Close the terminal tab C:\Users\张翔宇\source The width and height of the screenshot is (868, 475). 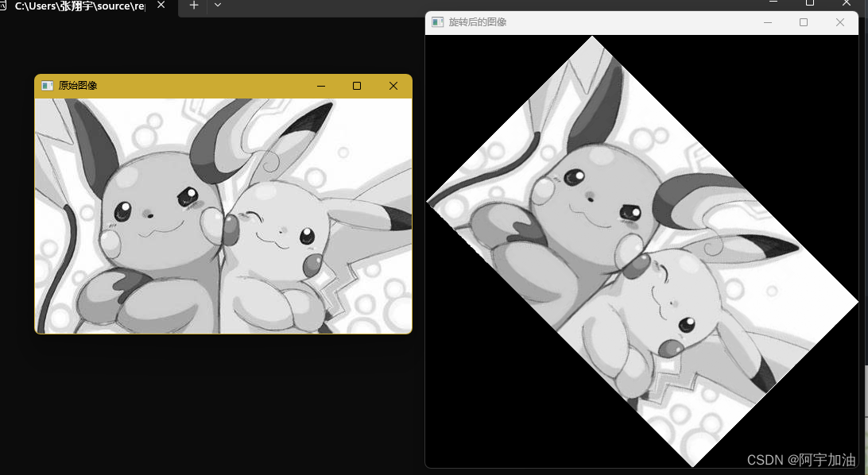pyautogui.click(x=161, y=5)
